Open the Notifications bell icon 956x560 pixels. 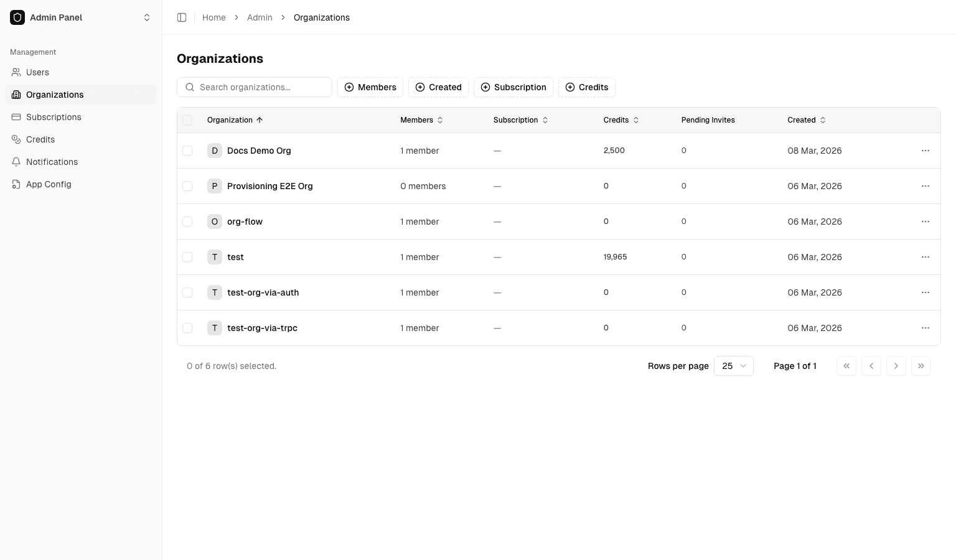(16, 162)
